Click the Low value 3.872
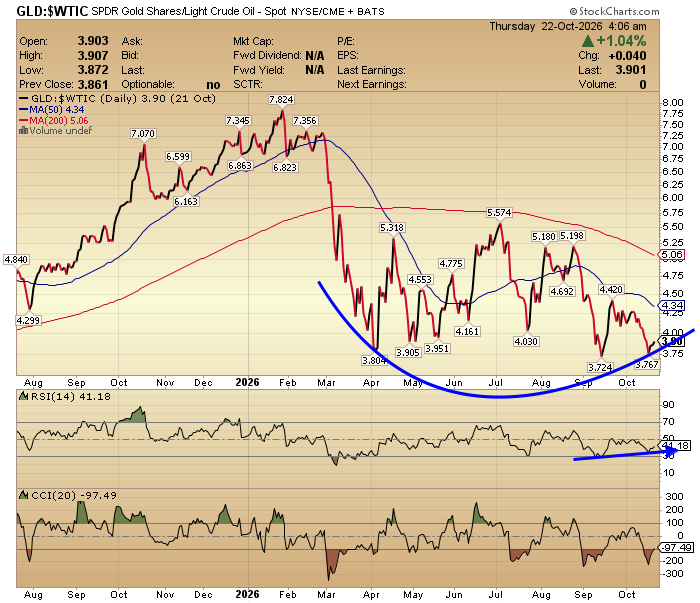 (x=93, y=70)
